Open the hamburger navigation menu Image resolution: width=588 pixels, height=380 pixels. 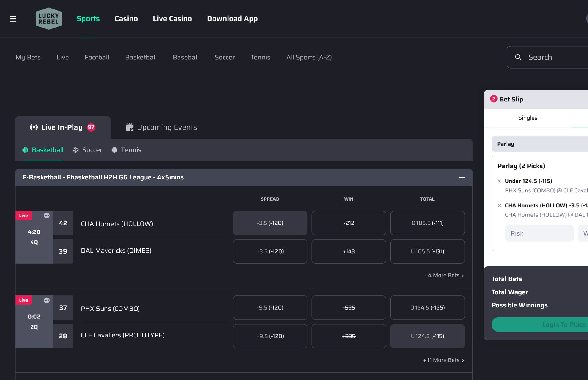pyautogui.click(x=13, y=18)
